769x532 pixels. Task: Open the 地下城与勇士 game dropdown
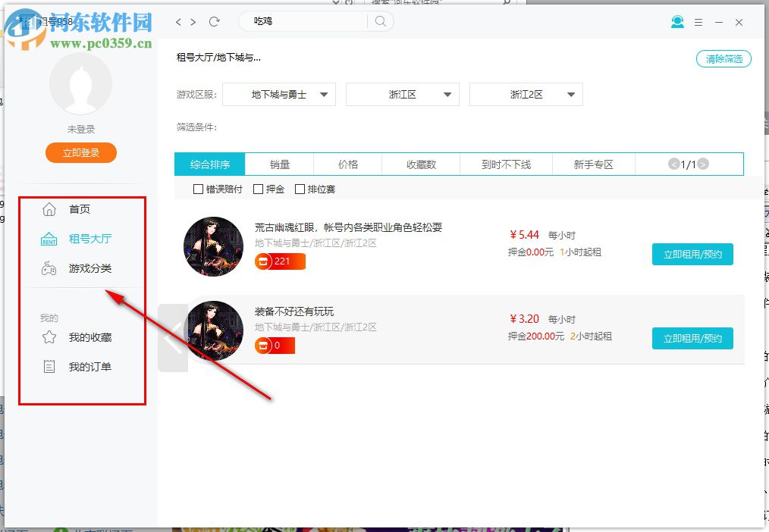tap(278, 94)
